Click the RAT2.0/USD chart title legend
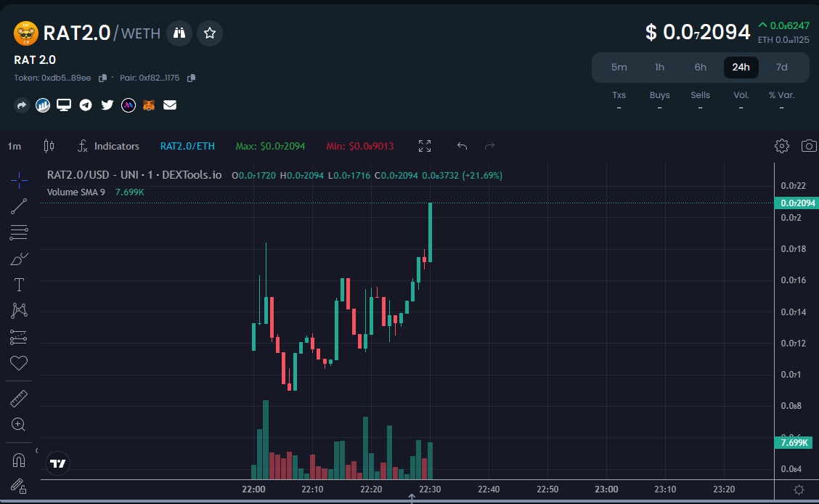 point(134,176)
